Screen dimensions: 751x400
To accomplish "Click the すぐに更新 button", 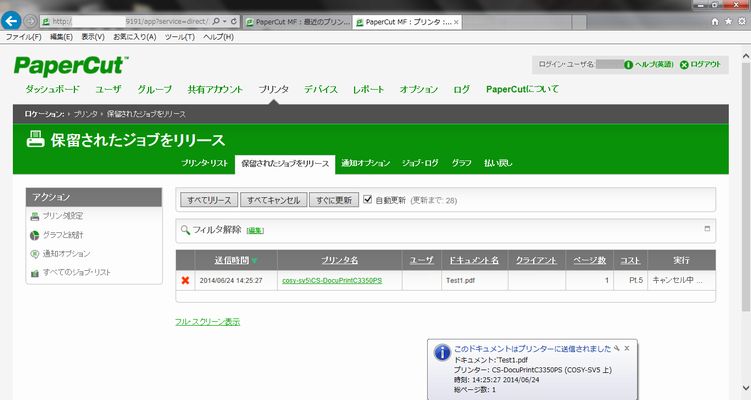I will click(334, 200).
